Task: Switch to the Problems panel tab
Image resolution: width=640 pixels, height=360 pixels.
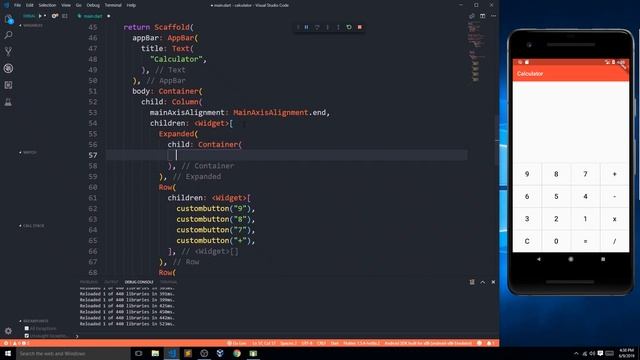Action: tap(89, 282)
